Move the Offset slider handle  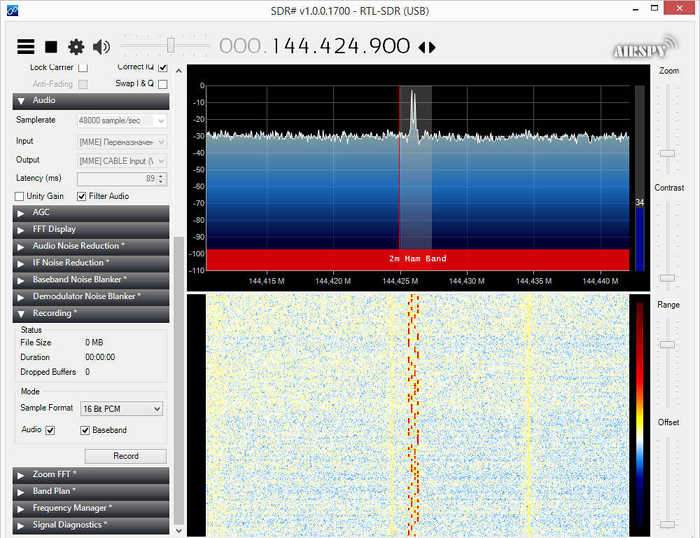click(x=668, y=524)
